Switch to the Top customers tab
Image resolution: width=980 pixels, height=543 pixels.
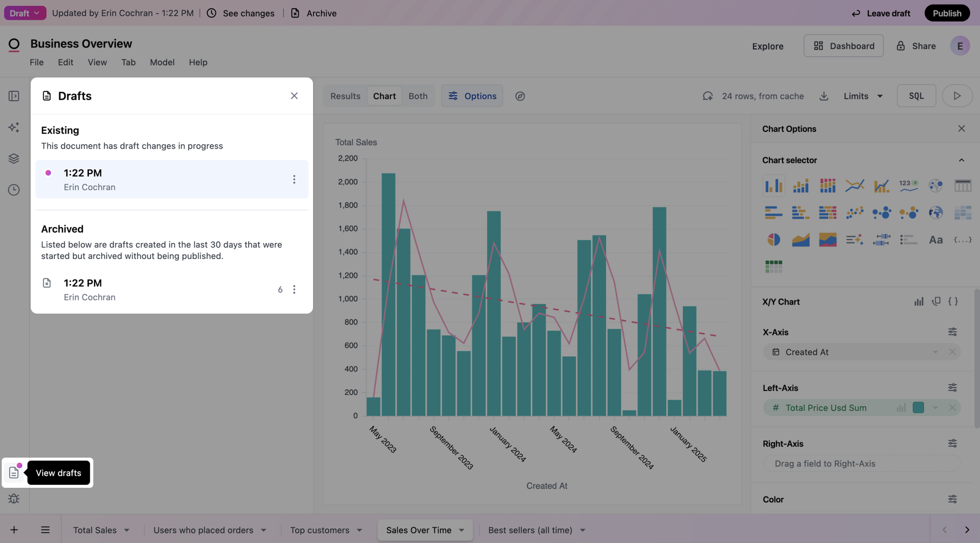(x=320, y=530)
